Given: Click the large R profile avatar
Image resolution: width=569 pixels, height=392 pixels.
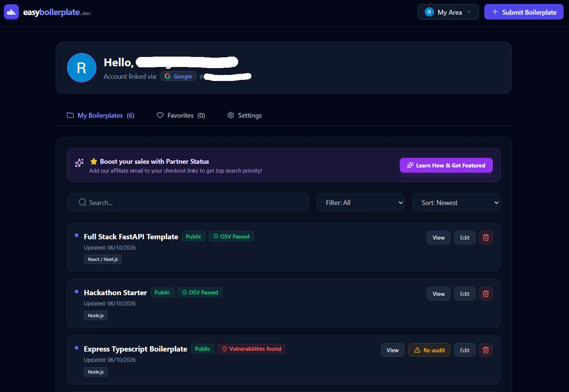Looking at the screenshot, I should click(x=81, y=68).
